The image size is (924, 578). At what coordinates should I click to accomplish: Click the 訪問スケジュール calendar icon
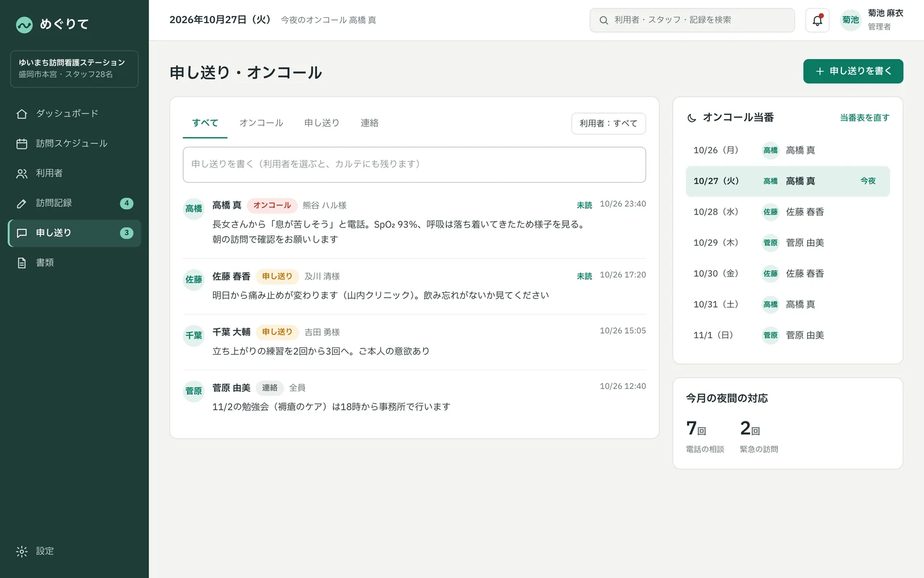point(22,143)
